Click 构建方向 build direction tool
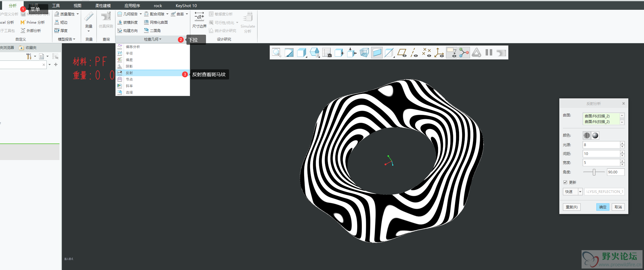 (128, 31)
